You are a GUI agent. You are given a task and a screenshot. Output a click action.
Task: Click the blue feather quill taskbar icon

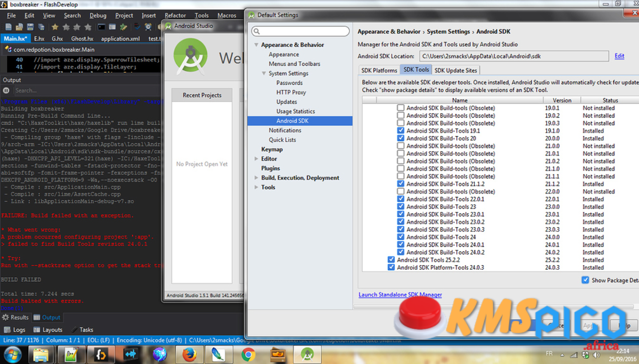[218, 355]
